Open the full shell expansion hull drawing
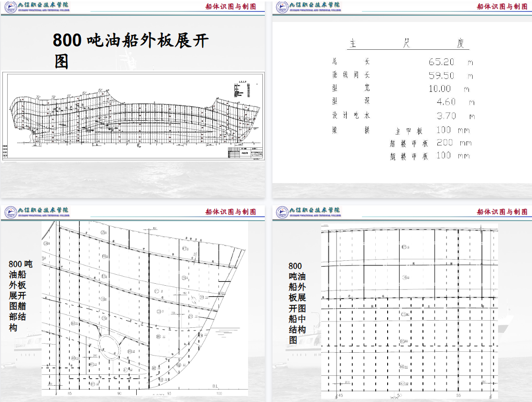This screenshot has height=402, width=532. pyautogui.click(x=133, y=116)
